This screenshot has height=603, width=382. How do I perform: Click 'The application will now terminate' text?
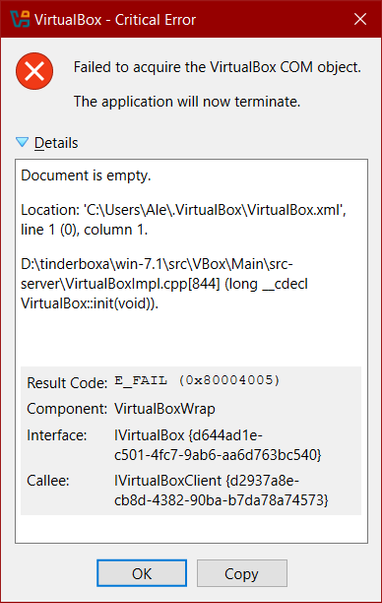pyautogui.click(x=187, y=102)
